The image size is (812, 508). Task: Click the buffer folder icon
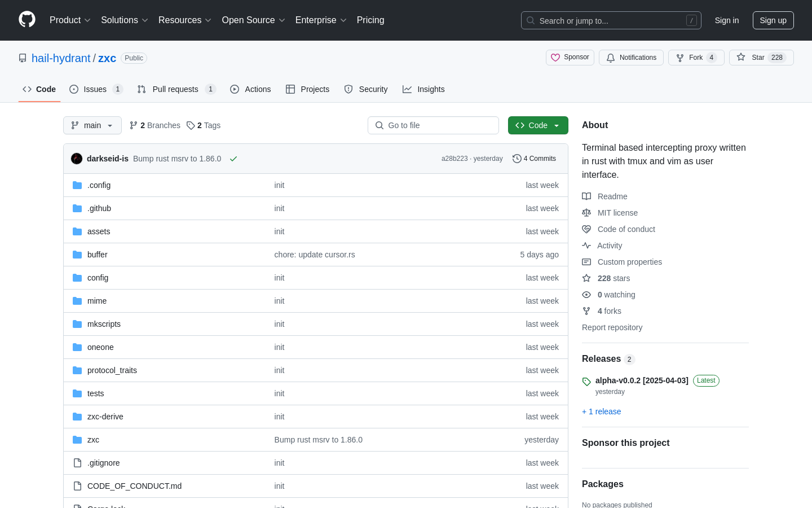pos(77,255)
